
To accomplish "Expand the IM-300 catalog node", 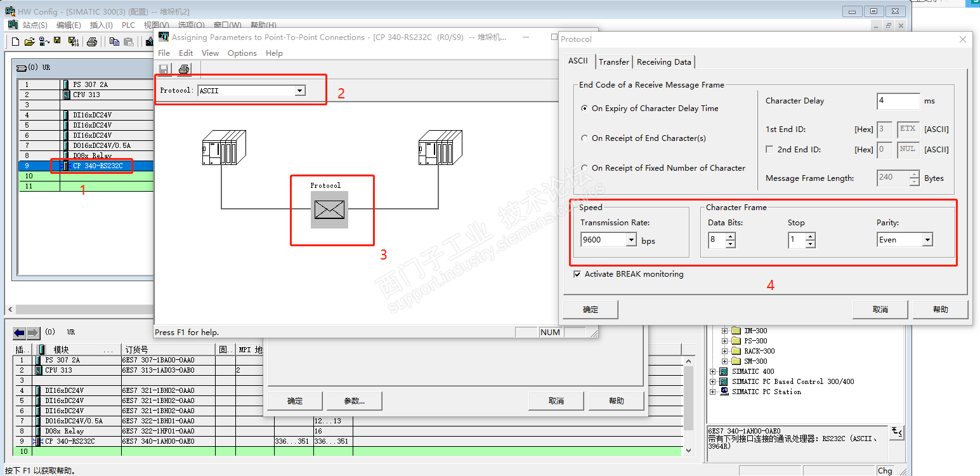I will [725, 331].
